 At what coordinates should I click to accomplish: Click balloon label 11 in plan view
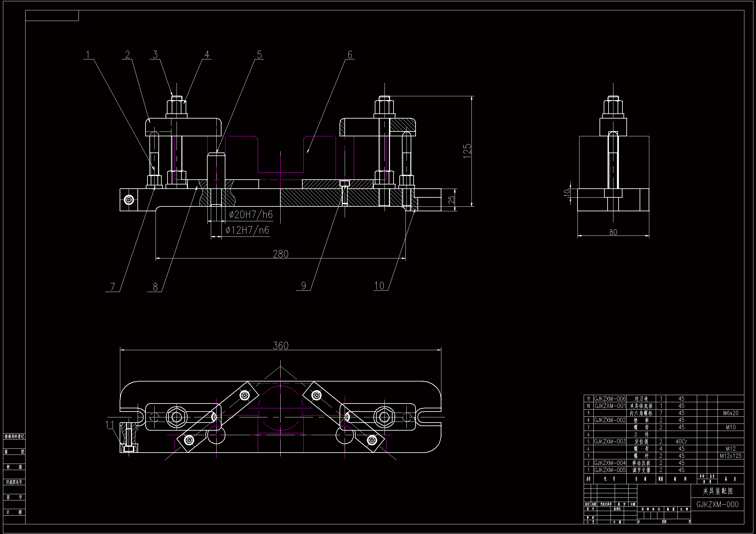[x=110, y=425]
